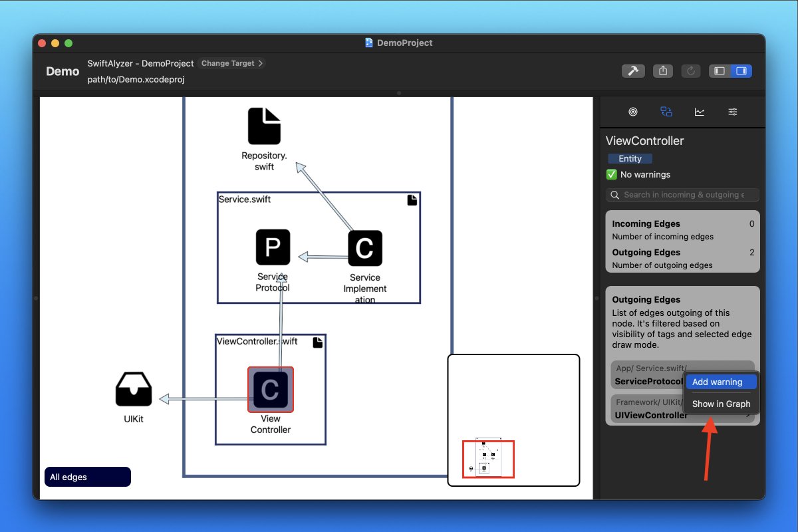
Task: Click the Entity tag badge
Action: [x=630, y=158]
